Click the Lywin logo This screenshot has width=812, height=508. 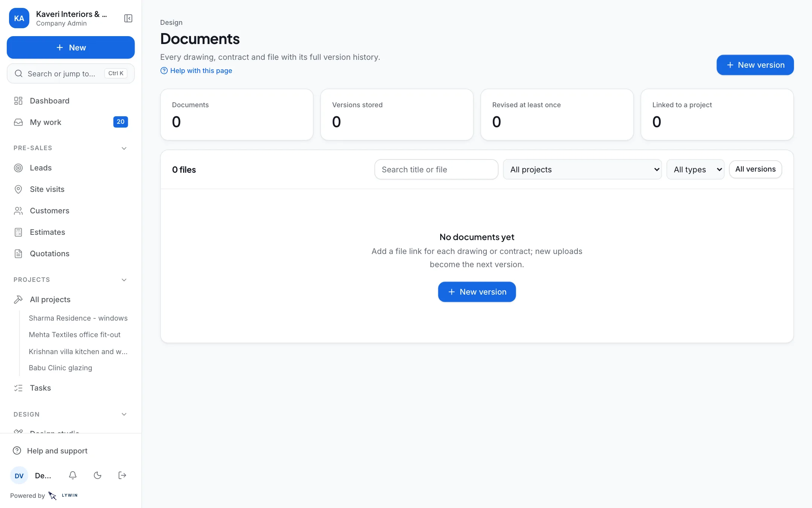click(63, 496)
